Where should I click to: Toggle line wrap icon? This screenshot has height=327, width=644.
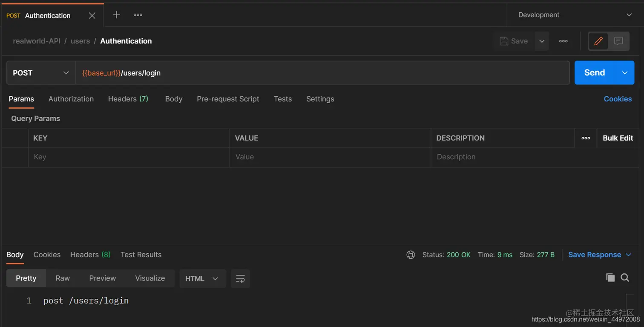coord(240,278)
